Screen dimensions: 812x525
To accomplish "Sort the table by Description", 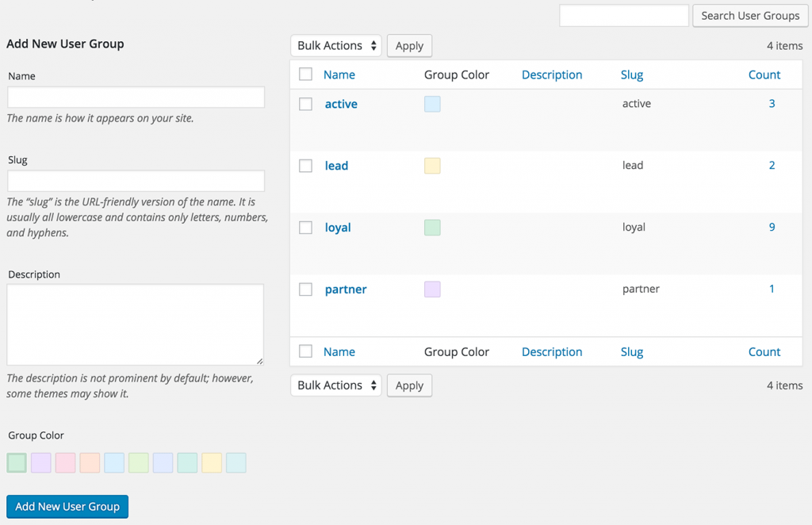I will click(x=552, y=74).
